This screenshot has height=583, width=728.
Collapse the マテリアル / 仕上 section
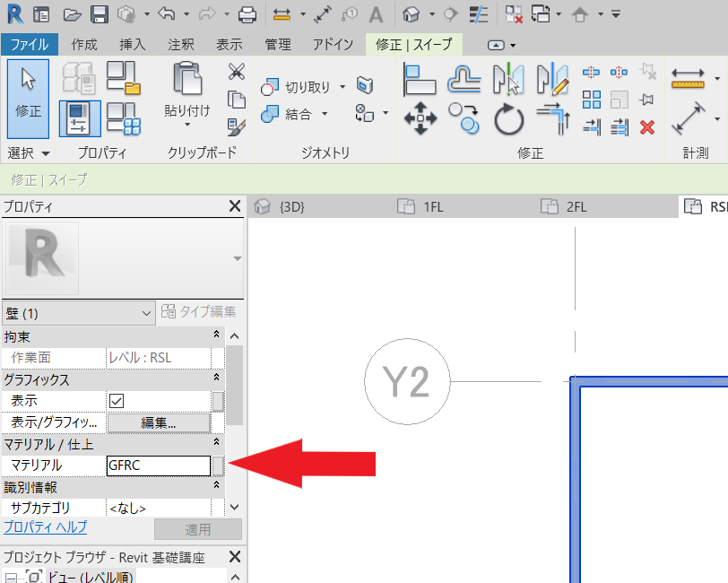coord(216,442)
